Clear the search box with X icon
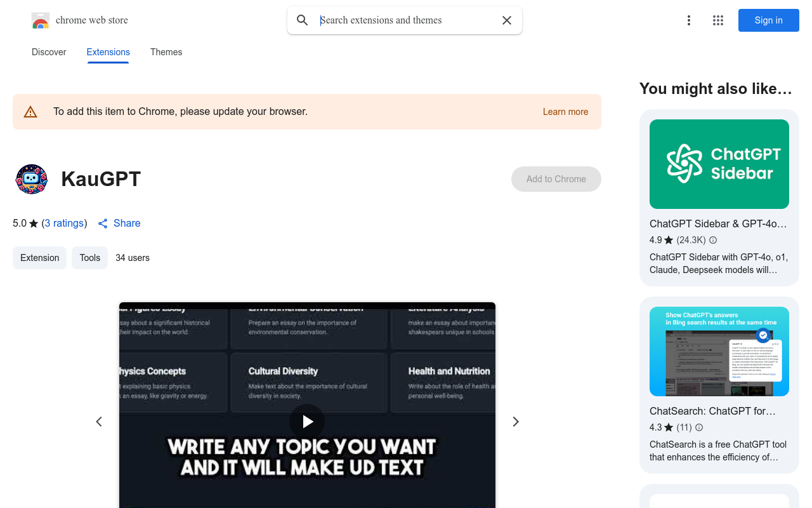The width and height of the screenshot is (812, 508). tap(507, 20)
